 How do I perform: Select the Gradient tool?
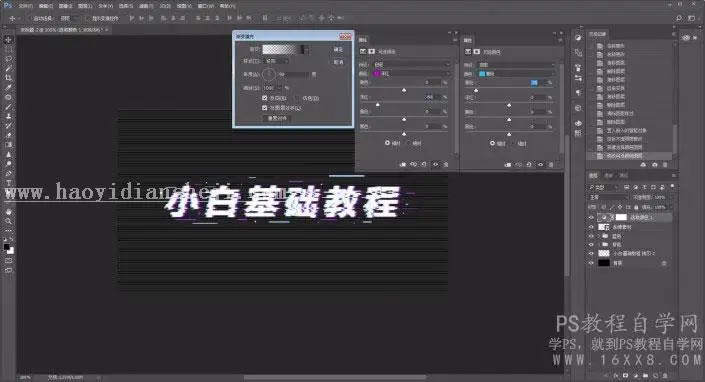(x=9, y=145)
